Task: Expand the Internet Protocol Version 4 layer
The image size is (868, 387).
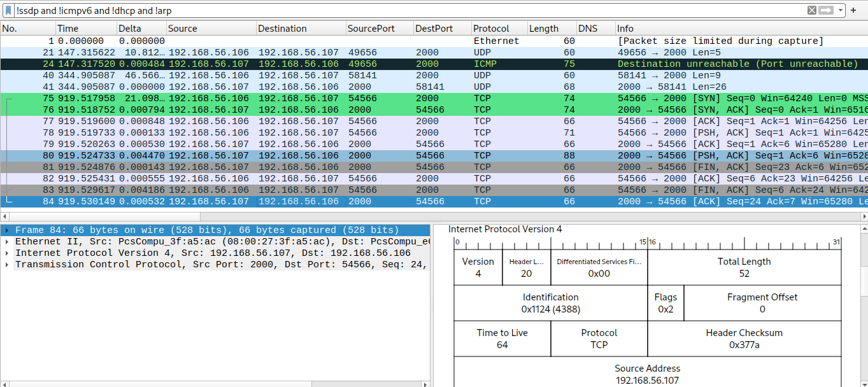Action: pyautogui.click(x=6, y=253)
